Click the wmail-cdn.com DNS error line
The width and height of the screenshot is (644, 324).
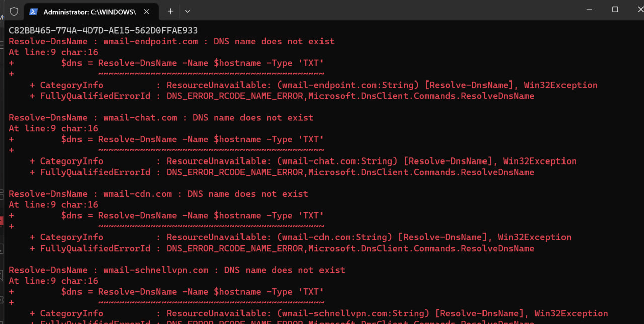158,194
